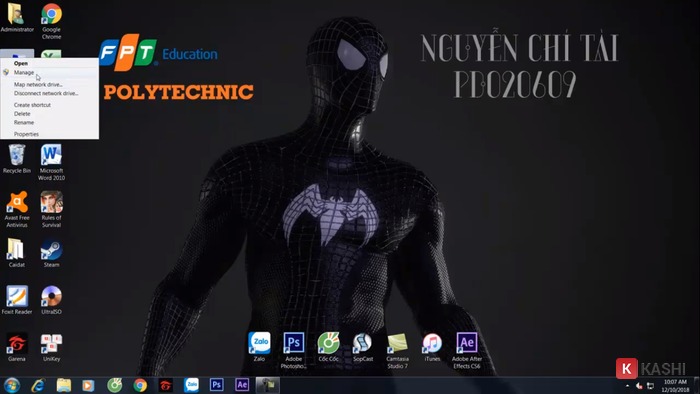Choose Disconnect network drive... menu entry
The height and width of the screenshot is (394, 700).
point(50,93)
